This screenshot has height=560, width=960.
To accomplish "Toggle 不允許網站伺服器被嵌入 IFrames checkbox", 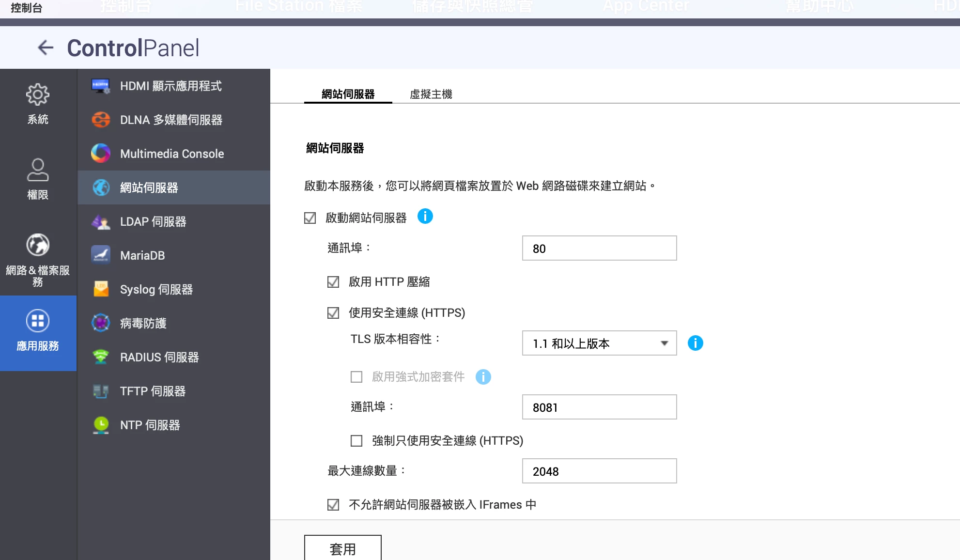I will pos(333,505).
